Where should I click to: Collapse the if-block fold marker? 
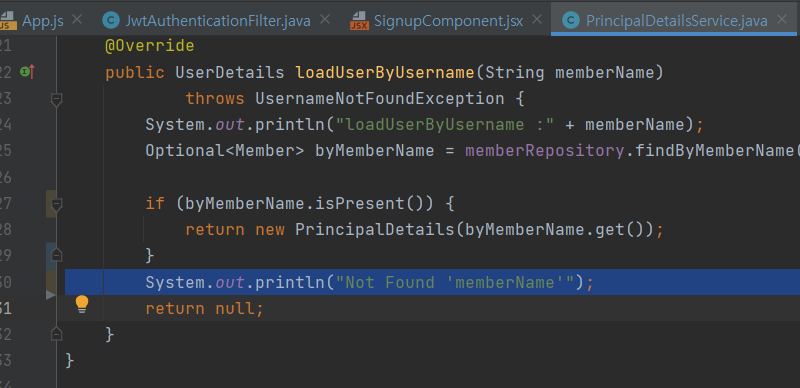pyautogui.click(x=57, y=204)
